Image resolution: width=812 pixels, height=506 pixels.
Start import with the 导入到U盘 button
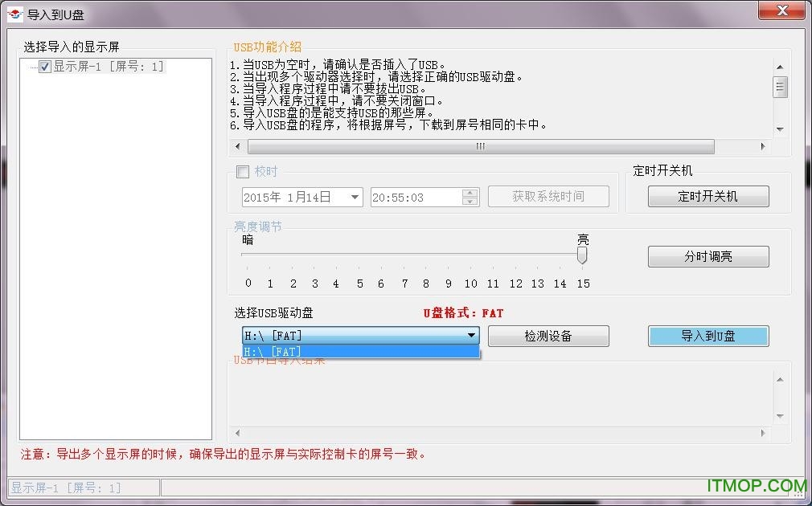click(x=707, y=336)
